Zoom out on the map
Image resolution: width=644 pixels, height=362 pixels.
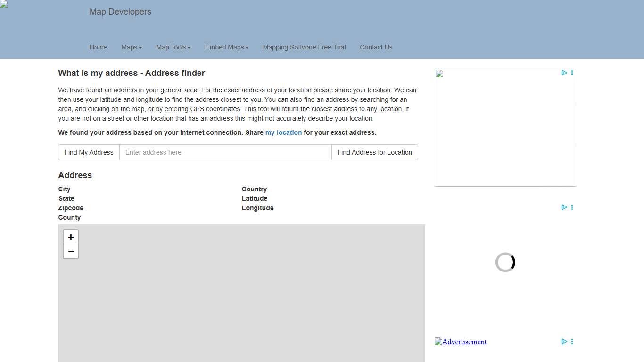pos(70,251)
